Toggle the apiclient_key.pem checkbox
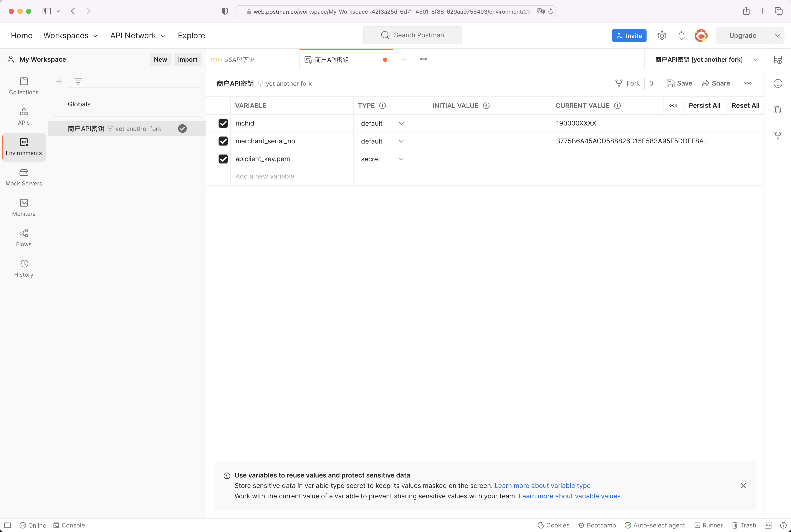791x532 pixels. click(x=223, y=159)
